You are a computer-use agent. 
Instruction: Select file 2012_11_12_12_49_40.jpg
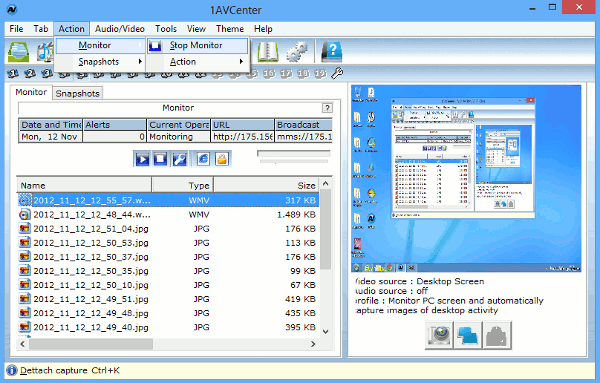point(168,328)
